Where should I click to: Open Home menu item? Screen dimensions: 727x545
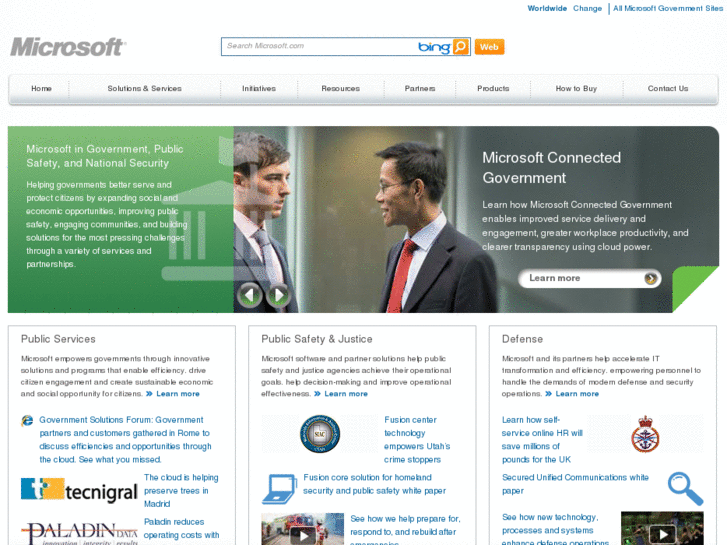click(41, 89)
